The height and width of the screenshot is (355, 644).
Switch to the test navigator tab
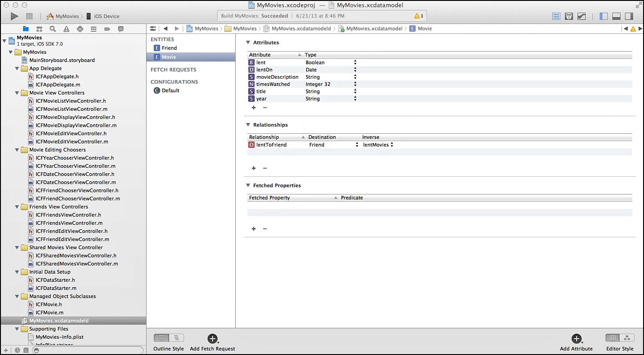(x=80, y=29)
